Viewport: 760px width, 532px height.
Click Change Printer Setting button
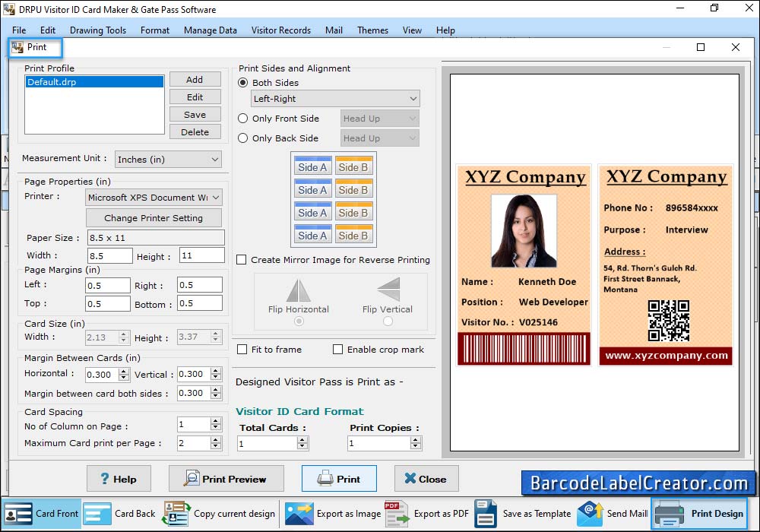point(154,218)
